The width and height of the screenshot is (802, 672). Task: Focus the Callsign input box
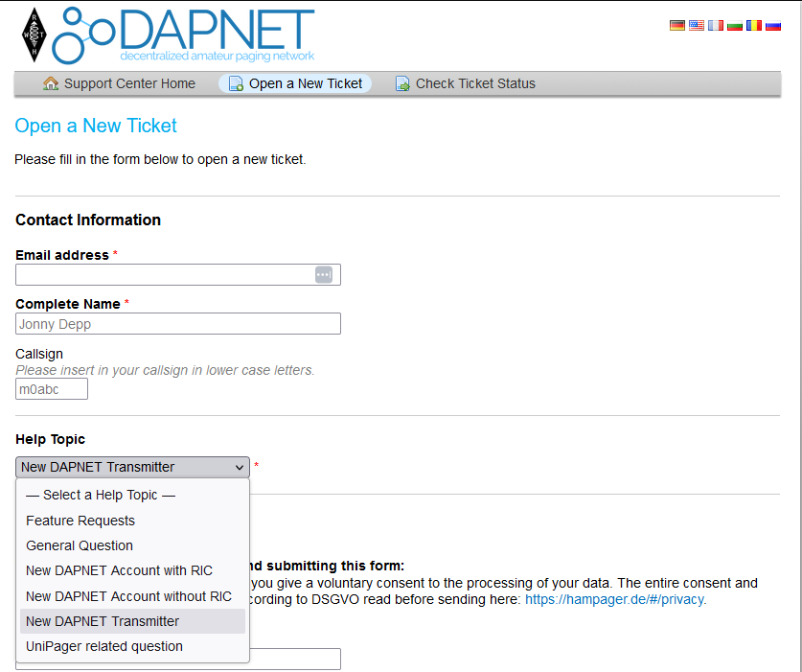click(52, 388)
